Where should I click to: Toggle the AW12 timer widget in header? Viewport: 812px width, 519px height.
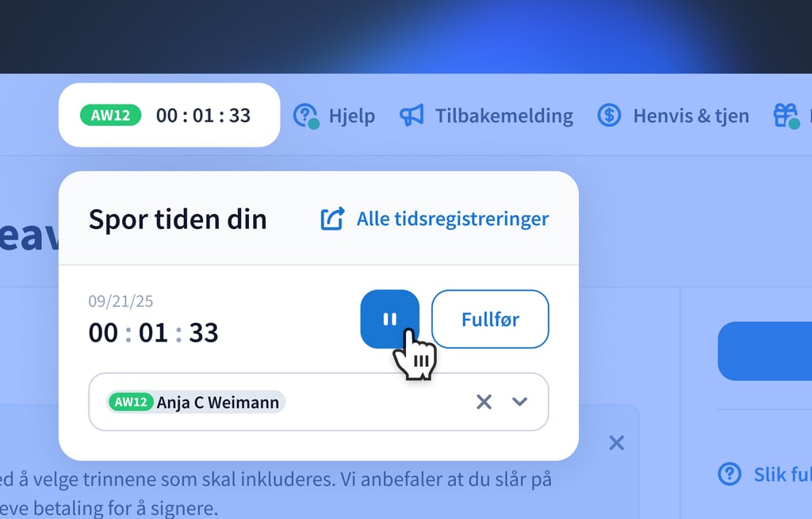(170, 115)
